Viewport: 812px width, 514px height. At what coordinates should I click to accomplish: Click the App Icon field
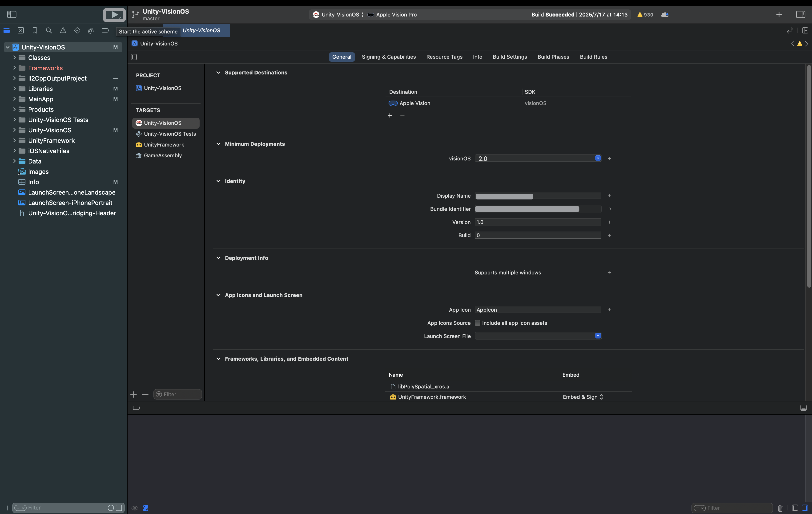538,310
